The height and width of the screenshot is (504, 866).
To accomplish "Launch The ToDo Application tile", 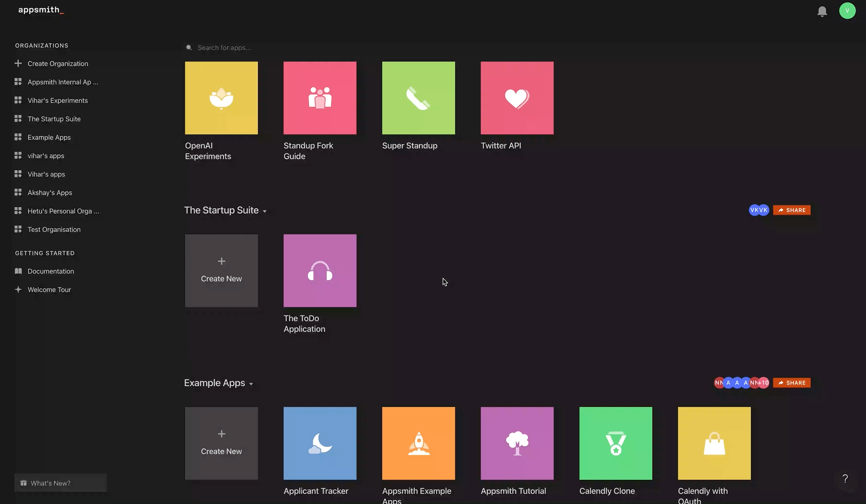I will click(320, 270).
